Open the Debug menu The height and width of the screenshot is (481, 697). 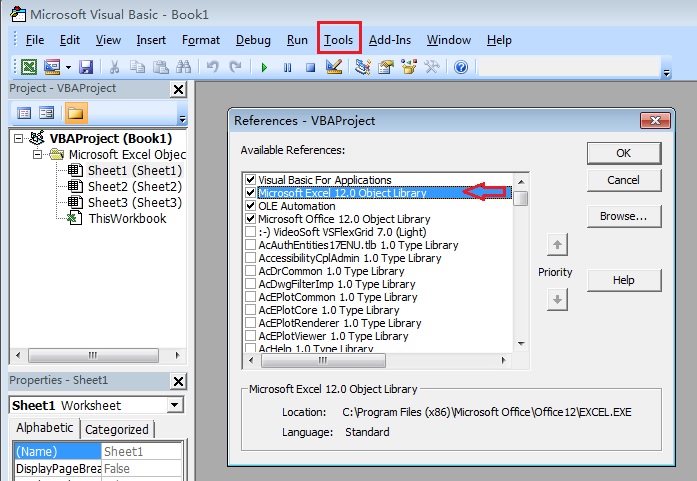point(253,40)
